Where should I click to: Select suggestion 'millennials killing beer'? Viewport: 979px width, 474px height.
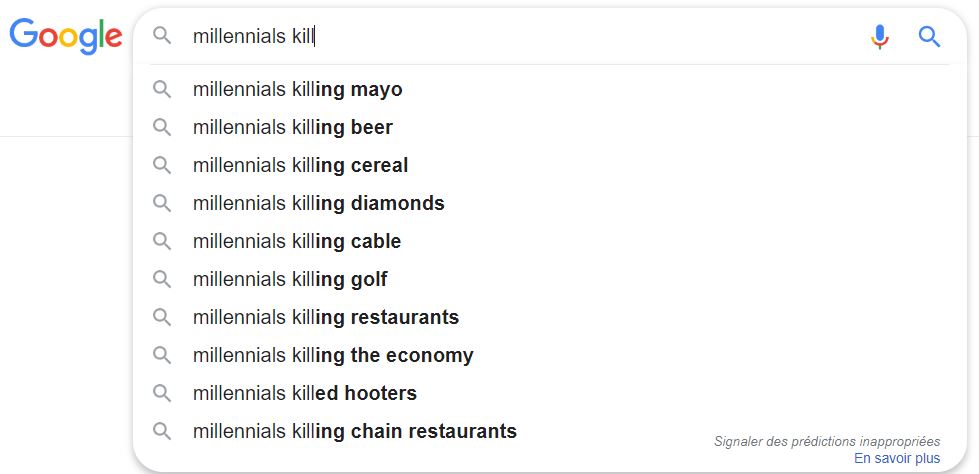point(549,127)
